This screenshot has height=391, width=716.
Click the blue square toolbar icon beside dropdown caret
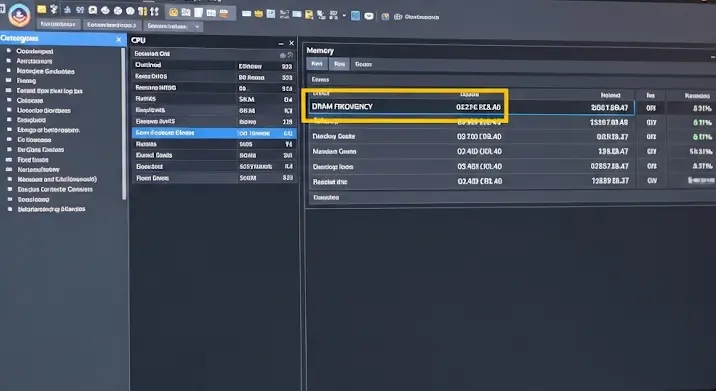point(355,16)
